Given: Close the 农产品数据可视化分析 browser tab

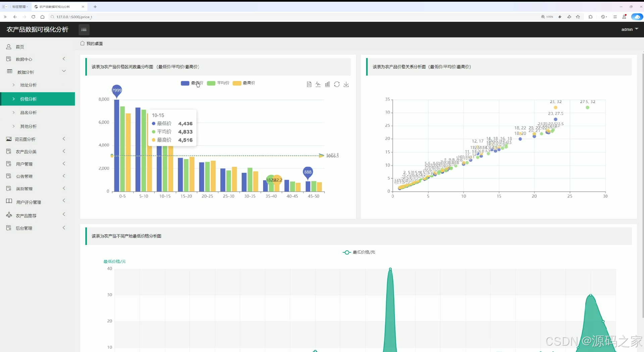Looking at the screenshot, I should click(x=83, y=7).
